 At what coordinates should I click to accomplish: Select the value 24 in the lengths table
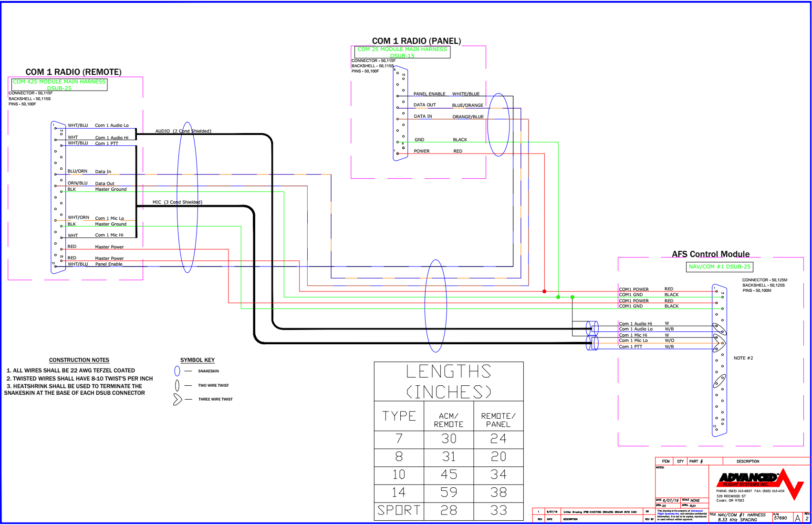coord(499,438)
